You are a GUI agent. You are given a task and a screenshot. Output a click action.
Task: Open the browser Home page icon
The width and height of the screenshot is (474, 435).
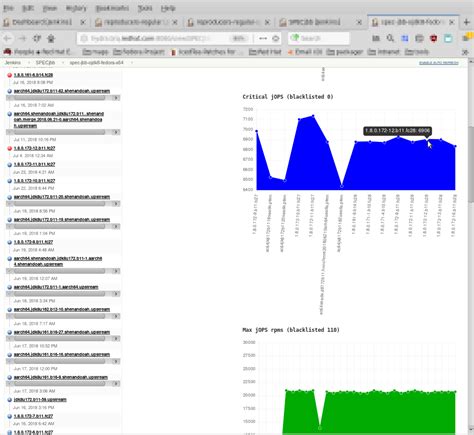tap(51, 38)
